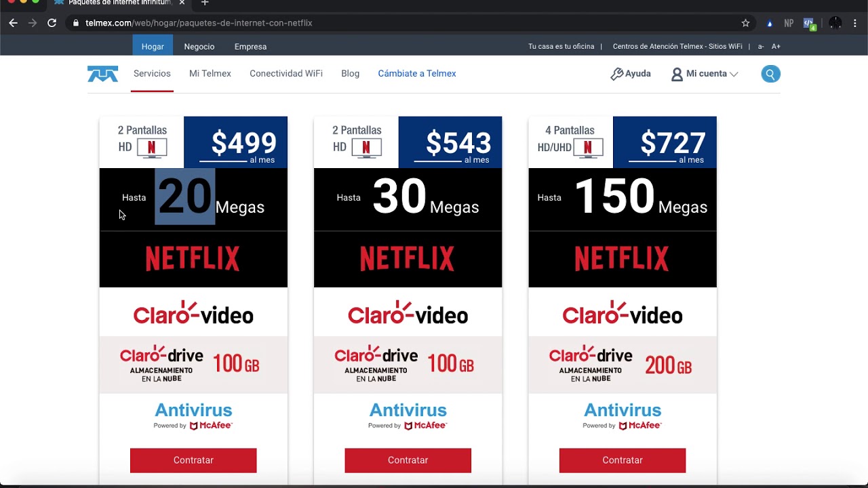Click Contratar for the $499 plan

[x=193, y=460]
